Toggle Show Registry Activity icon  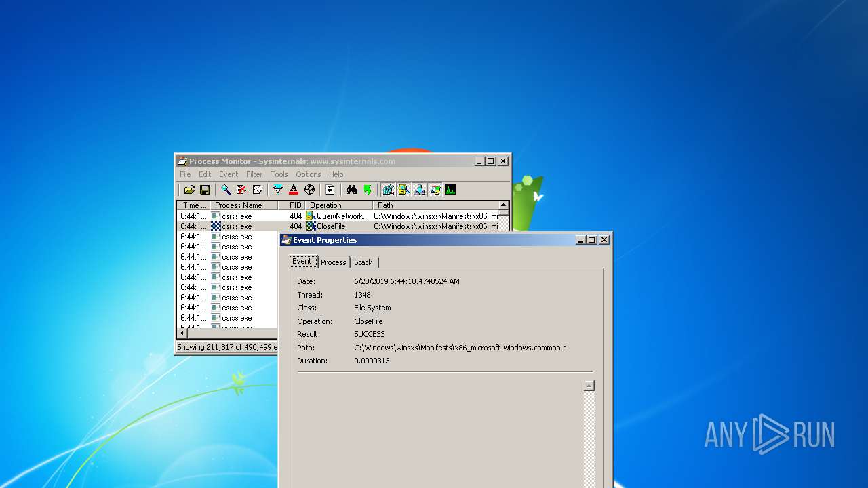click(x=388, y=190)
